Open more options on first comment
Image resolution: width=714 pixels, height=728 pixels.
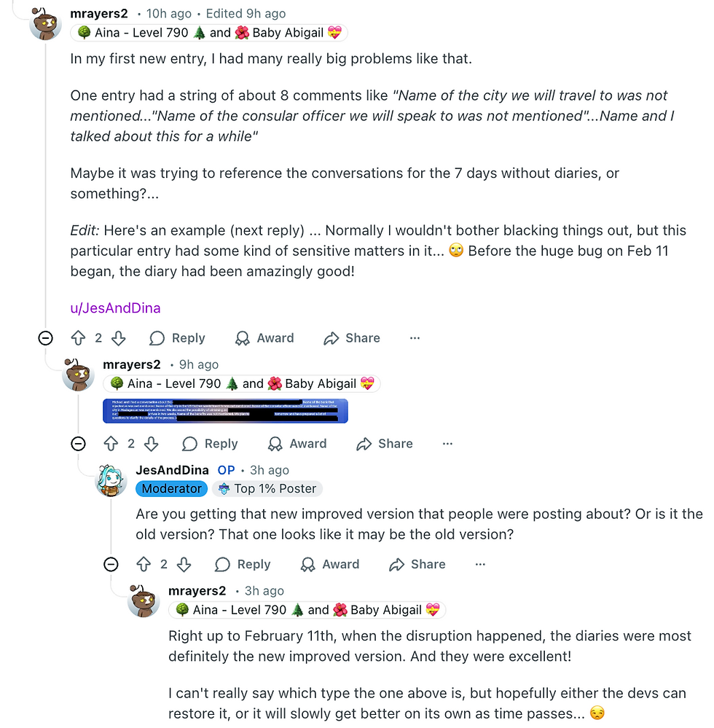coord(415,338)
